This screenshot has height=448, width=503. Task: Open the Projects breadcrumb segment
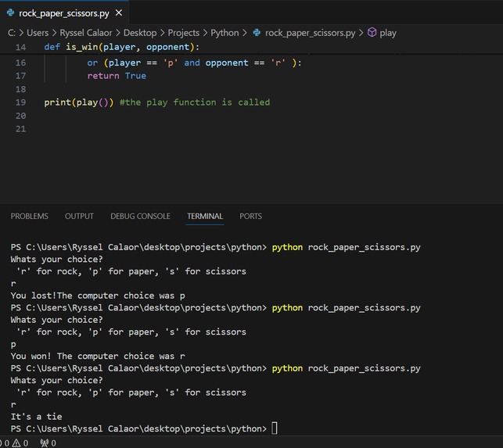point(184,33)
